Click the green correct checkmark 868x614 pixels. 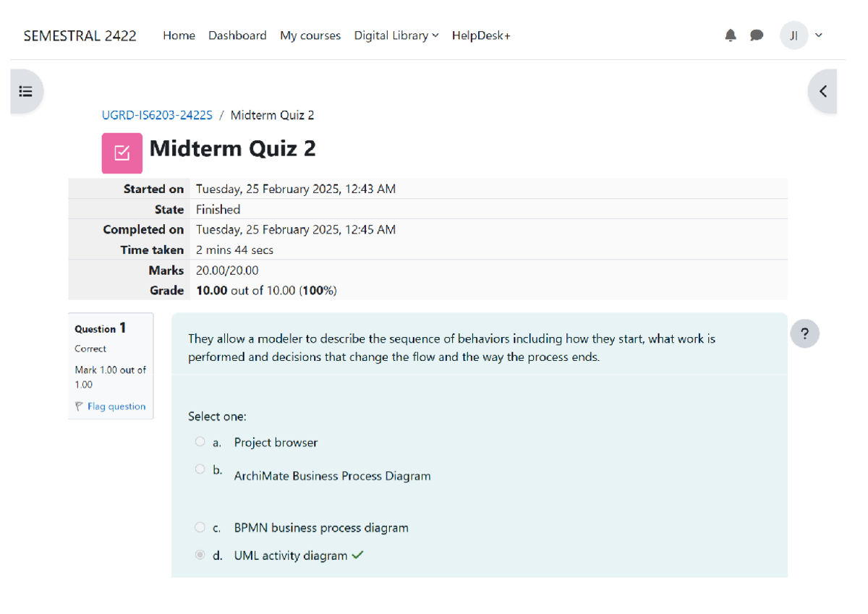[357, 555]
